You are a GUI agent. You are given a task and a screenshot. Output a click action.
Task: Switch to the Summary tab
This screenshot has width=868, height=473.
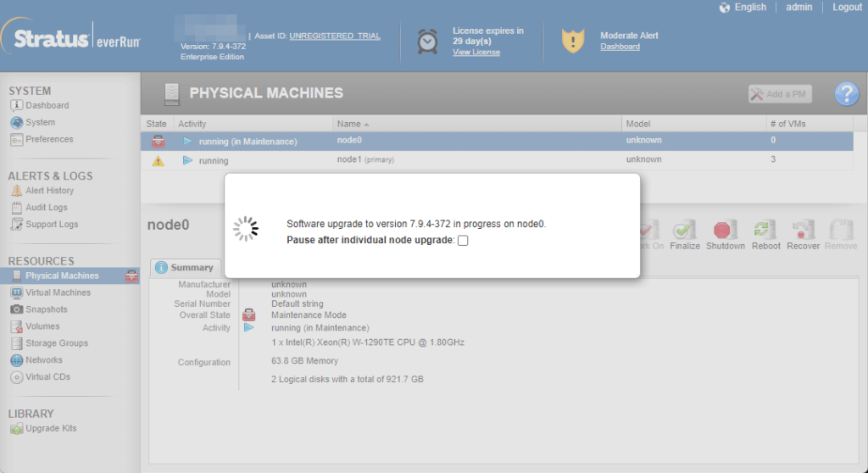click(185, 268)
